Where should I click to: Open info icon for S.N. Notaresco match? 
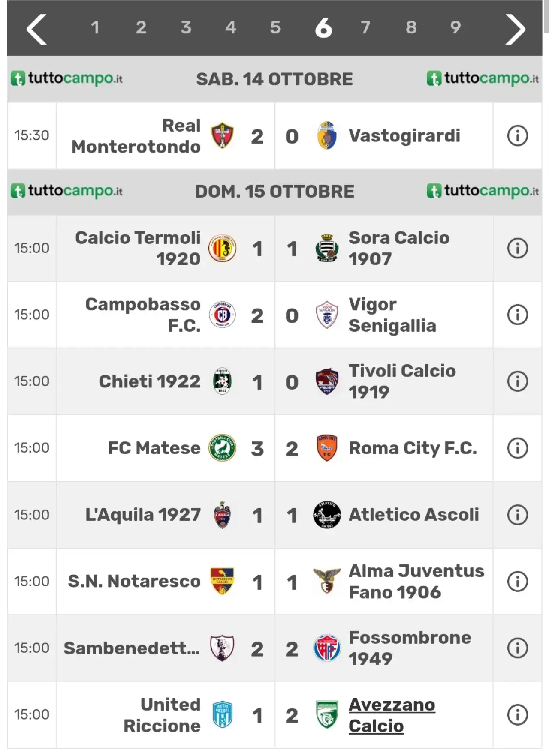click(517, 582)
